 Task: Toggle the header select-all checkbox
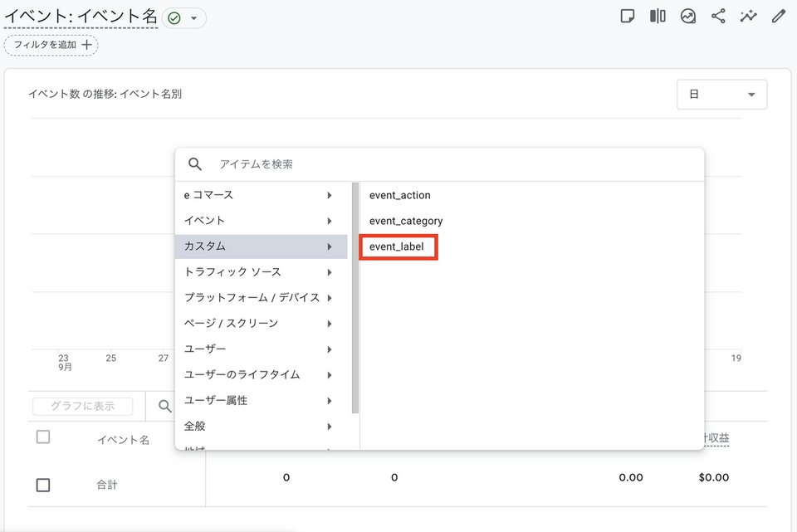[x=43, y=437]
